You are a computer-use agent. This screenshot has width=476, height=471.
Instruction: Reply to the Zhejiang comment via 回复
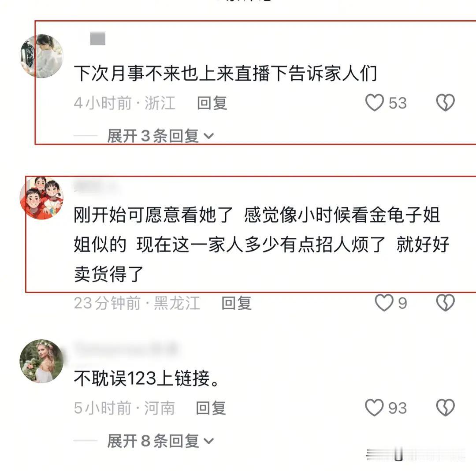212,103
